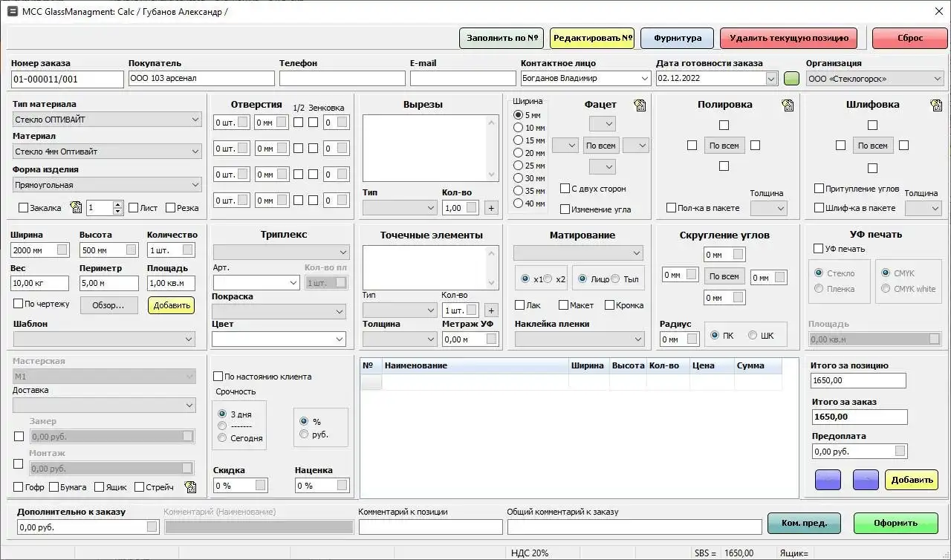Check Притупление углов in Шлифовка panel

pos(819,188)
